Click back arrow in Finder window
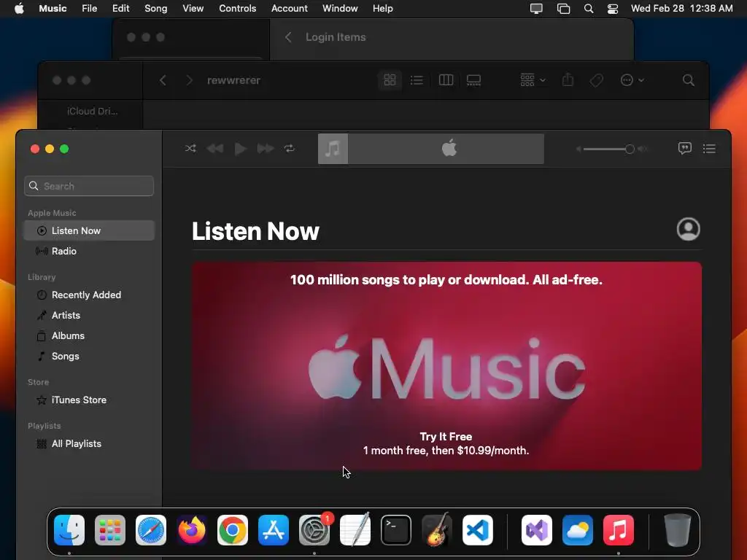Viewport: 747px width, 560px height. [x=163, y=80]
